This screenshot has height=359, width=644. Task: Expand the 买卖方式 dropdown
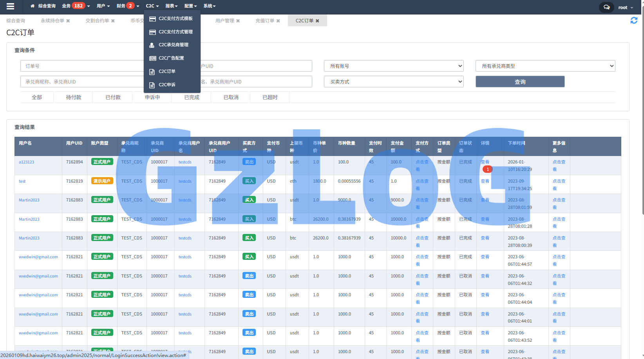[x=394, y=82]
